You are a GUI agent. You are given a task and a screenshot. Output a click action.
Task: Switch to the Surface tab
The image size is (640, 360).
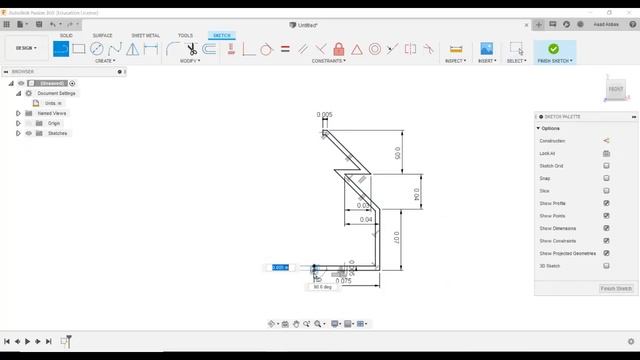tap(102, 36)
